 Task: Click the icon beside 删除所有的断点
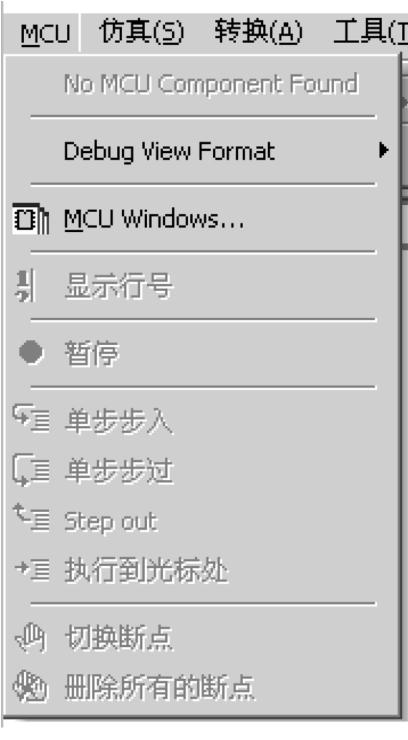(31, 687)
